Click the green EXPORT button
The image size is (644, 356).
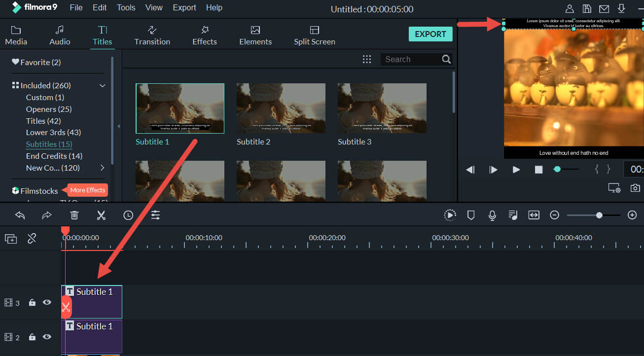[430, 34]
